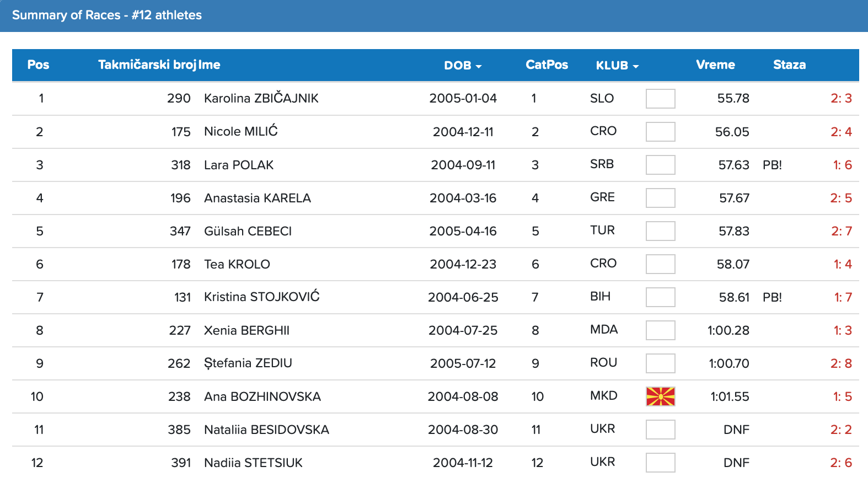Open the DOB column dropdown

tap(463, 65)
